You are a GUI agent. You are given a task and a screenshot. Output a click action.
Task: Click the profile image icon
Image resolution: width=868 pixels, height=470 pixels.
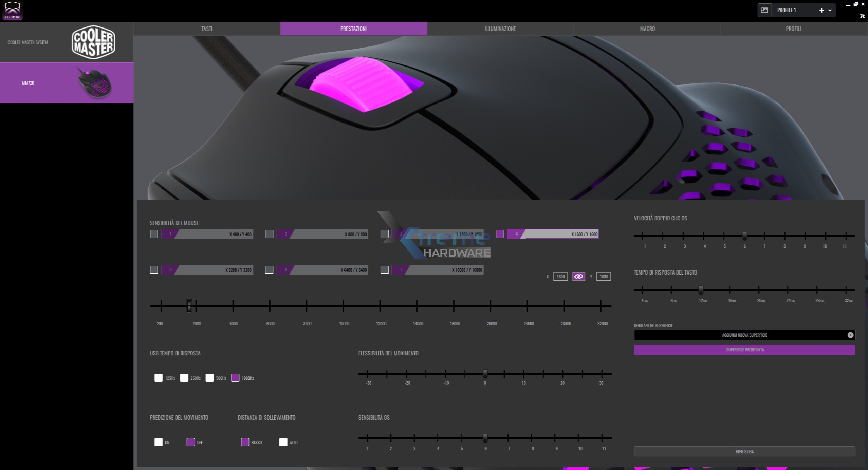click(764, 10)
